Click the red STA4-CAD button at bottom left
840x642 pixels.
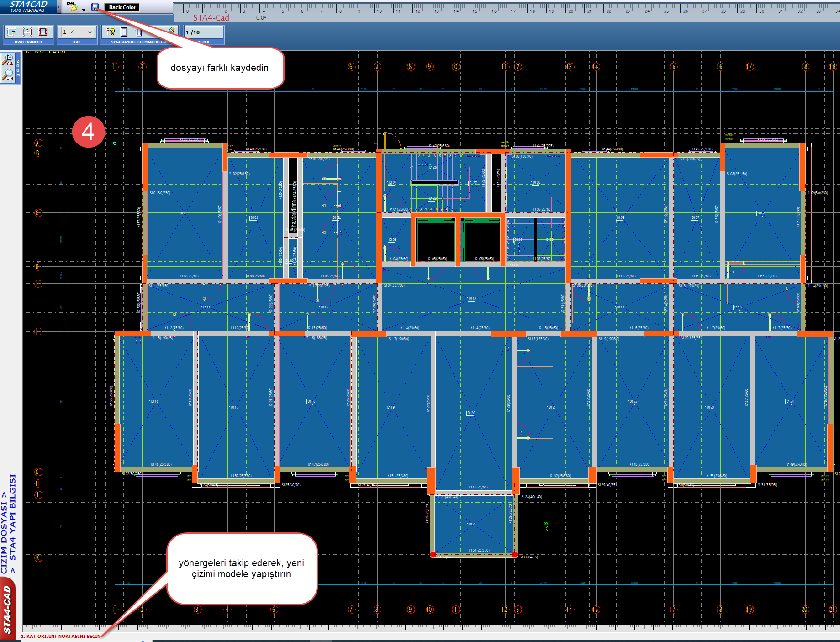(8, 609)
